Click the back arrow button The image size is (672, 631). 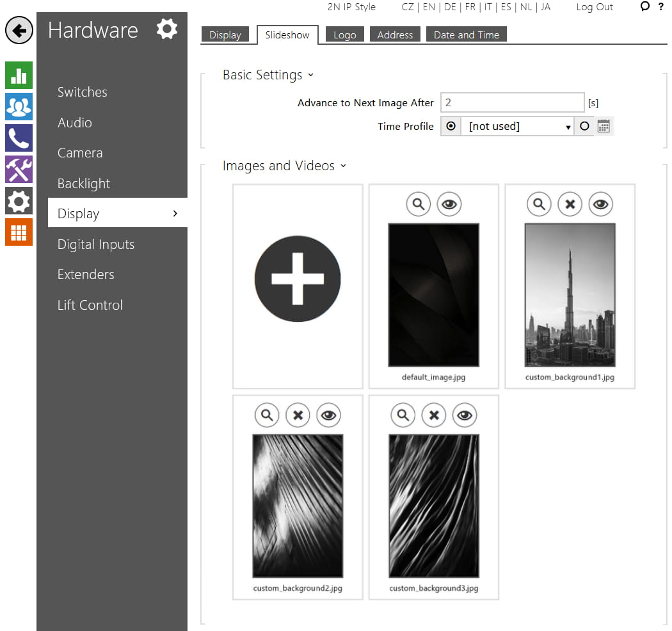click(x=19, y=31)
